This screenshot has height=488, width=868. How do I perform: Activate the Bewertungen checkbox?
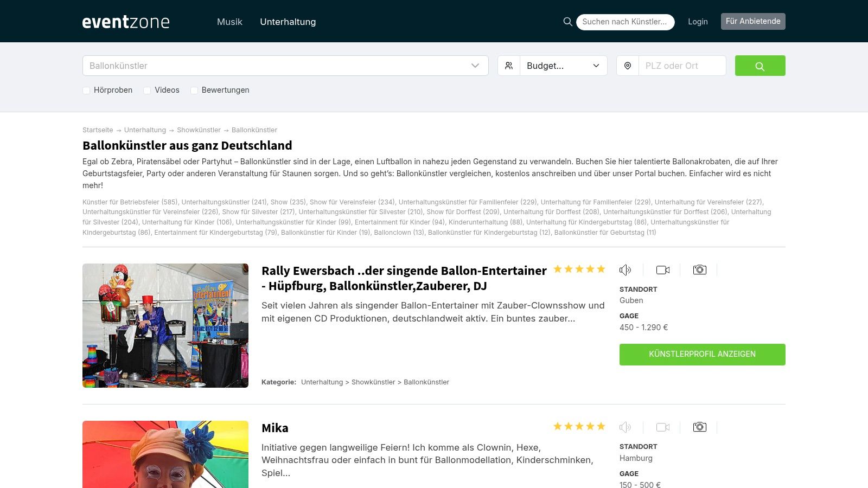194,91
